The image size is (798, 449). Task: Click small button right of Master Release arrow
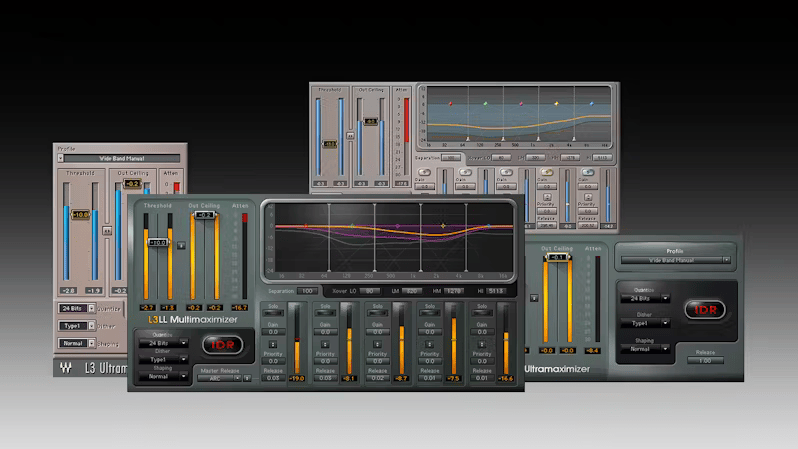[247, 378]
